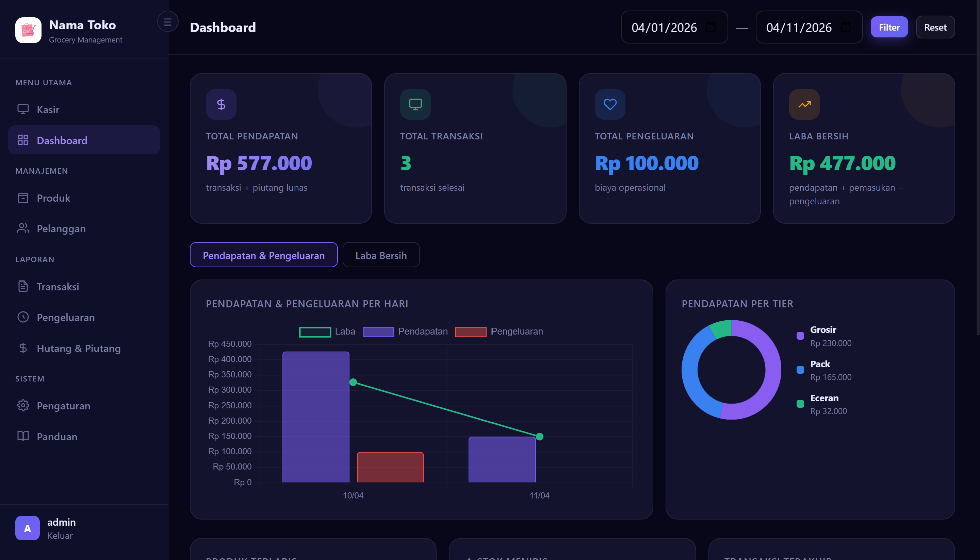Viewport: 980px width, 560px height.
Task: Click the start date field 04/01/2026
Action: click(x=674, y=27)
